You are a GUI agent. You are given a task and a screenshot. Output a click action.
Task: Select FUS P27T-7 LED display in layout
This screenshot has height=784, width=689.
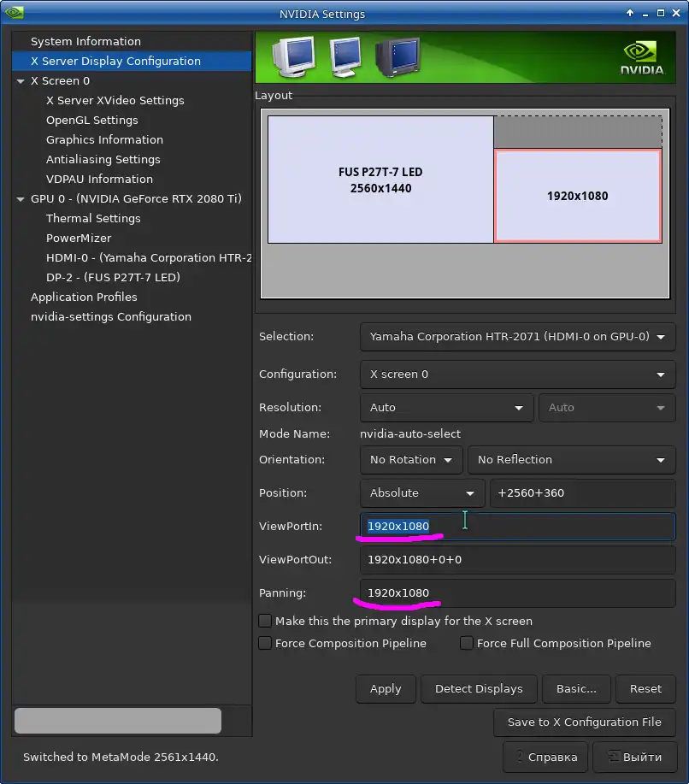click(380, 180)
